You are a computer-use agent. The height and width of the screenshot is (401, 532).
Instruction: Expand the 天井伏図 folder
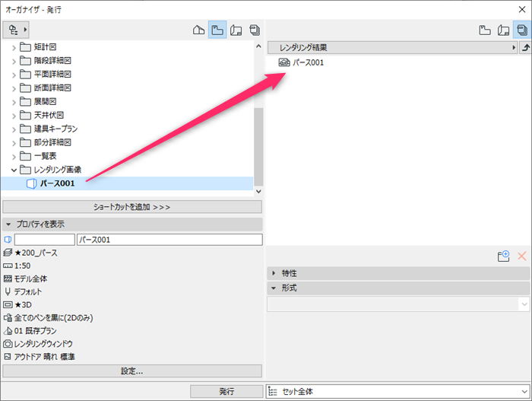(14, 116)
